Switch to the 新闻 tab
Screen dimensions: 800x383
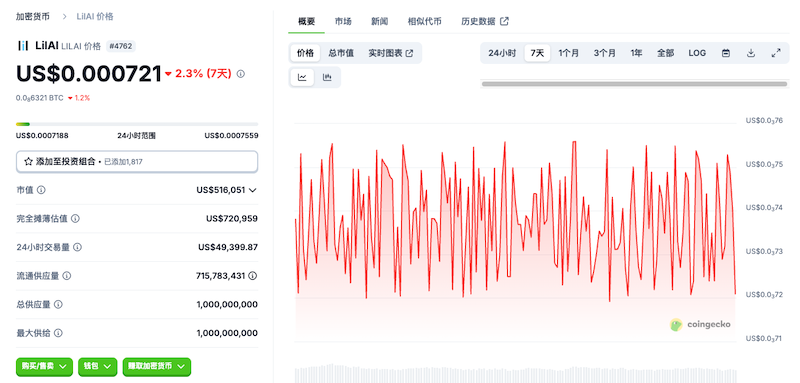(379, 21)
